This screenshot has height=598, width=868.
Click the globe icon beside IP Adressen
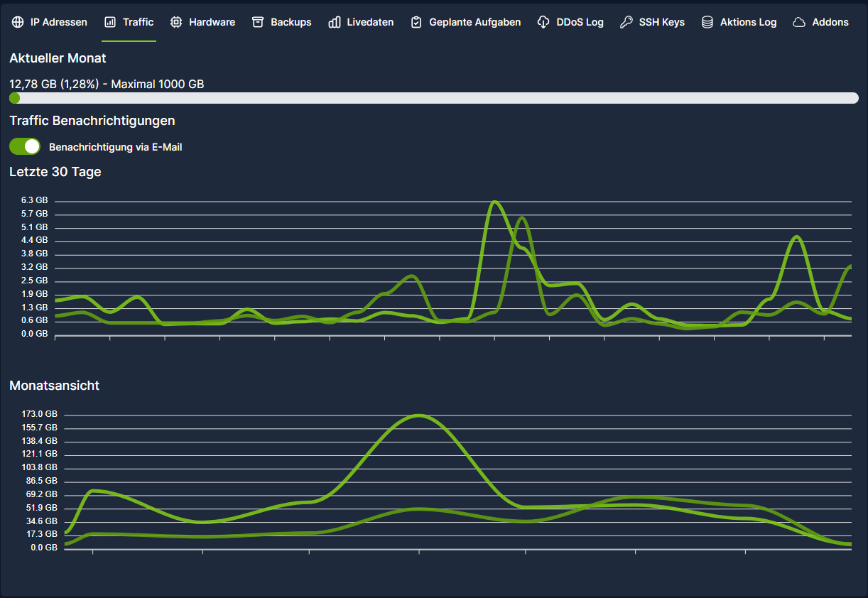(x=18, y=22)
